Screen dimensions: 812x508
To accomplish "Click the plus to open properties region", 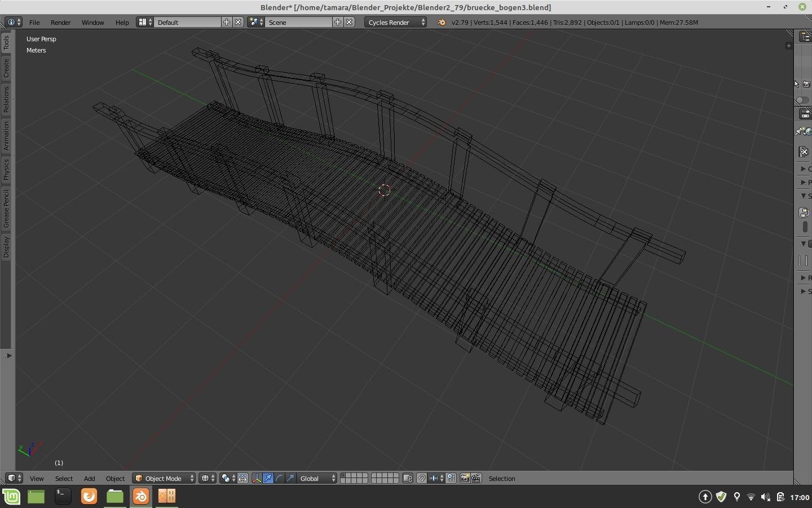I will [788, 45].
